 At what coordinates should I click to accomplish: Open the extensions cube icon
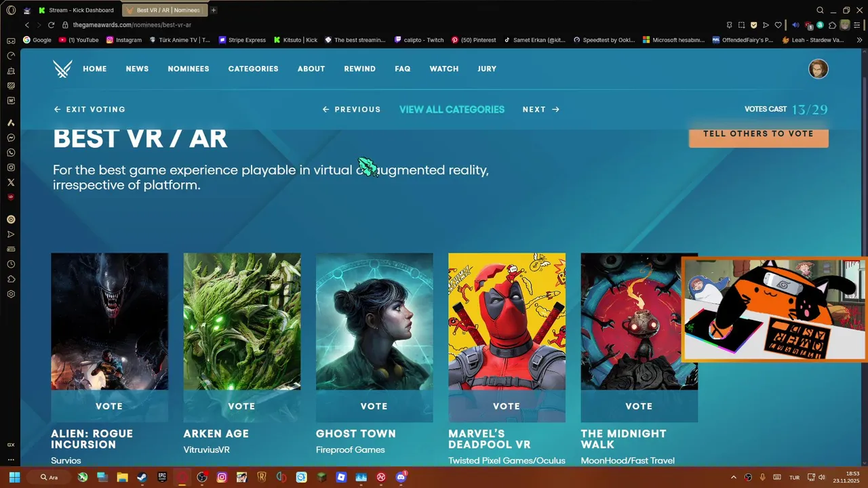pos(832,25)
